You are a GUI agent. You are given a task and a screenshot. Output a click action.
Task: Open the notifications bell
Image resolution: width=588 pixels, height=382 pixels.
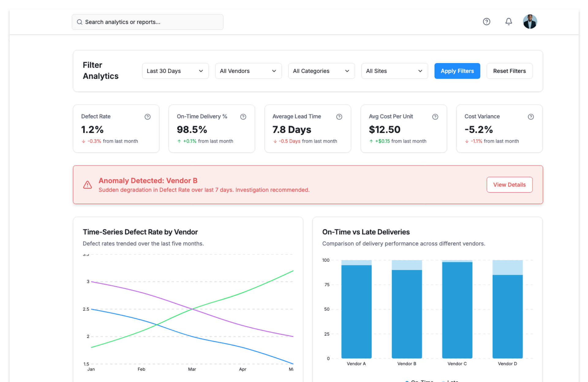[508, 22]
